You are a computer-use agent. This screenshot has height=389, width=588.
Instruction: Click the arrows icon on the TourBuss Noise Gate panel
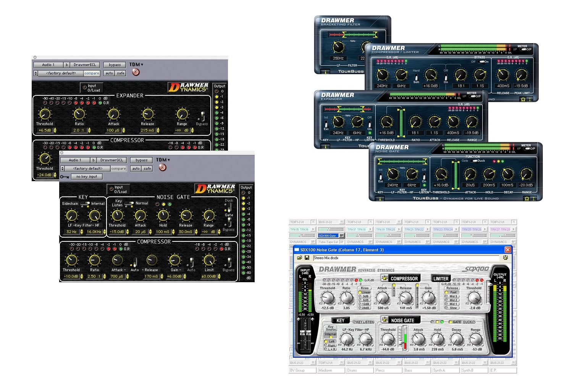pyautogui.click(x=534, y=198)
